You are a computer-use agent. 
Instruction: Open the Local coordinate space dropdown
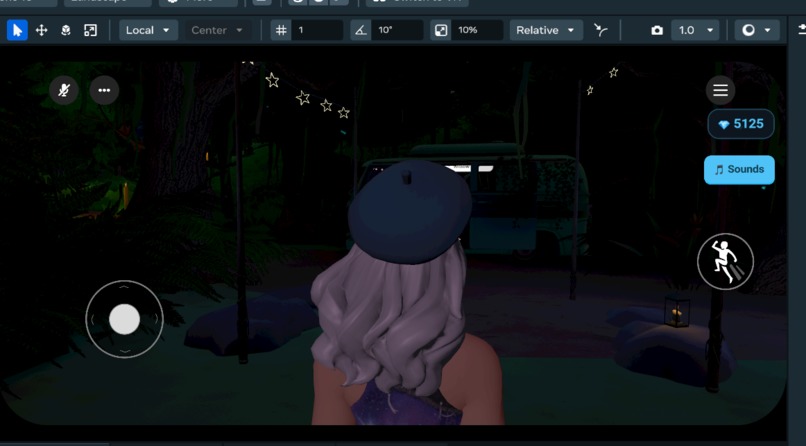[149, 30]
